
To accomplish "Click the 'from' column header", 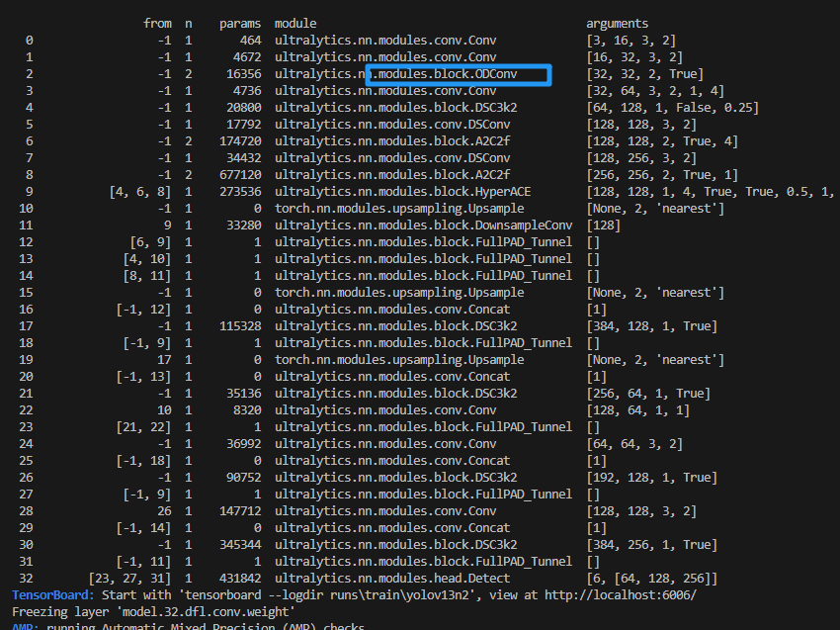I will tap(157, 24).
